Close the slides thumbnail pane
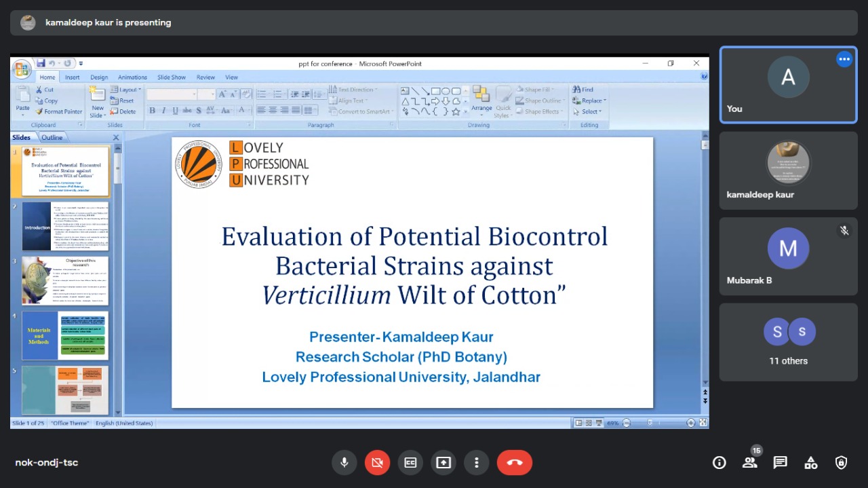 coord(115,137)
